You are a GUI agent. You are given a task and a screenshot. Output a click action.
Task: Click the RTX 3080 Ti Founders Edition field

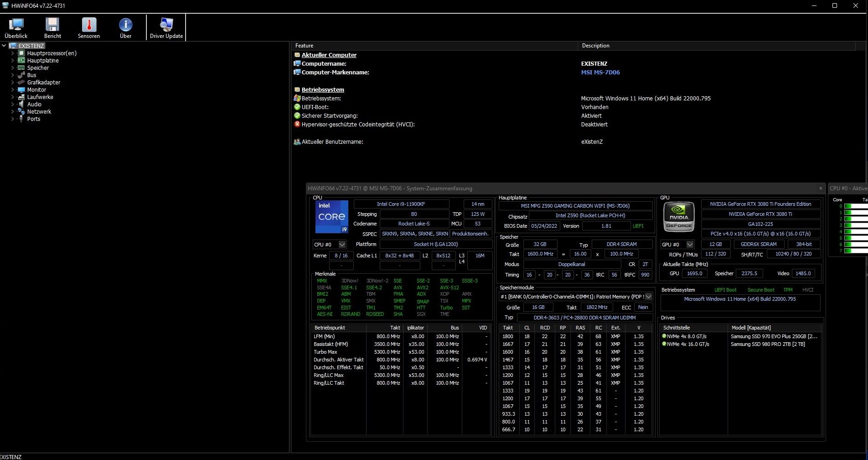(760, 204)
